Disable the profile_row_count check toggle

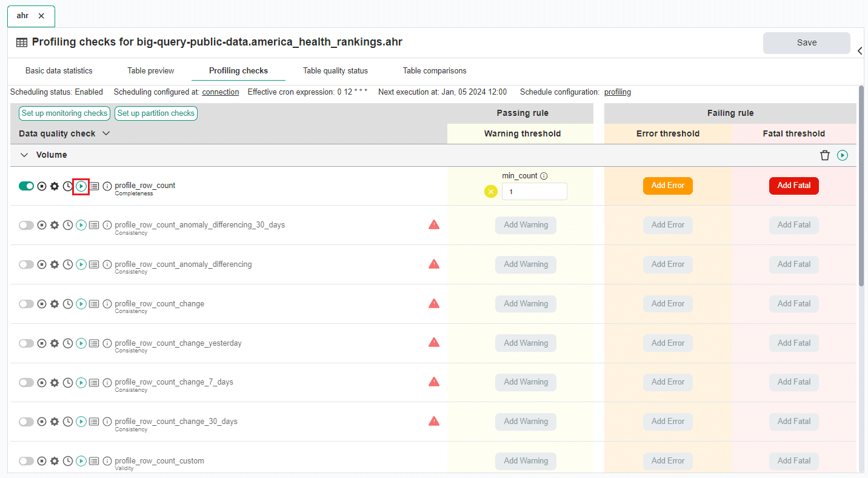click(26, 186)
